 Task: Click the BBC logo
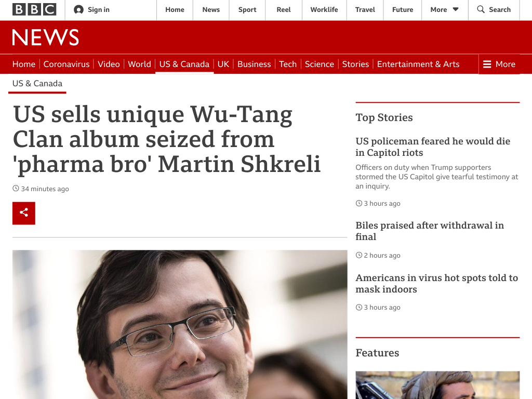[x=34, y=9]
